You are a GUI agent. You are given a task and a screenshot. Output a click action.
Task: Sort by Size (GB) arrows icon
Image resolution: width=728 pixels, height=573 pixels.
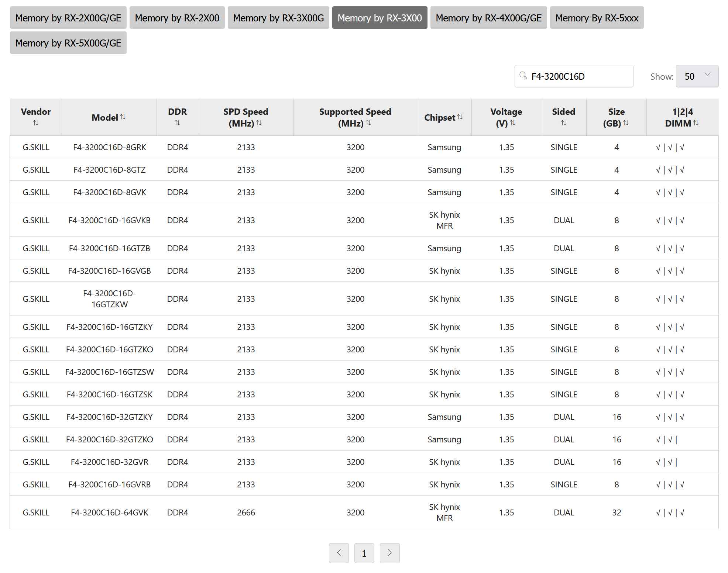(626, 123)
